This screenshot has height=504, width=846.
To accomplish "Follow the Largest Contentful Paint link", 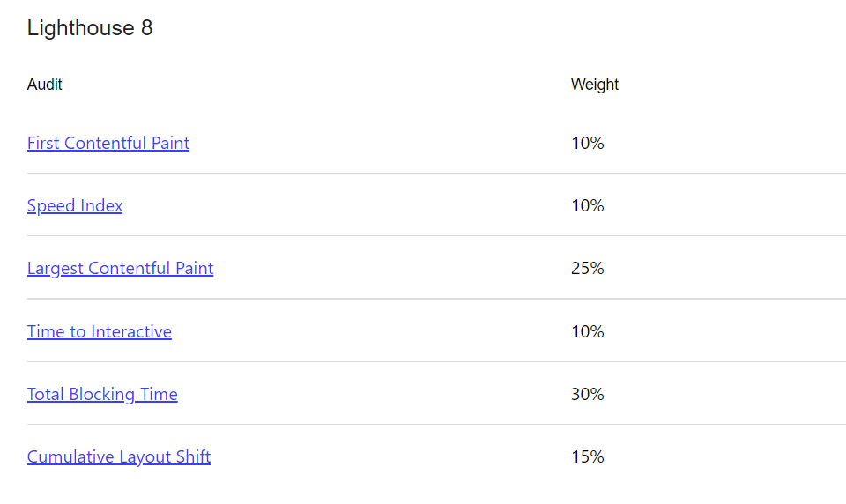I will click(121, 268).
